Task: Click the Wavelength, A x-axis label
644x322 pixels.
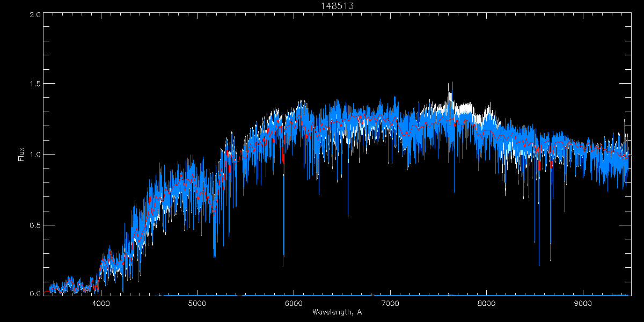Action: pyautogui.click(x=337, y=312)
